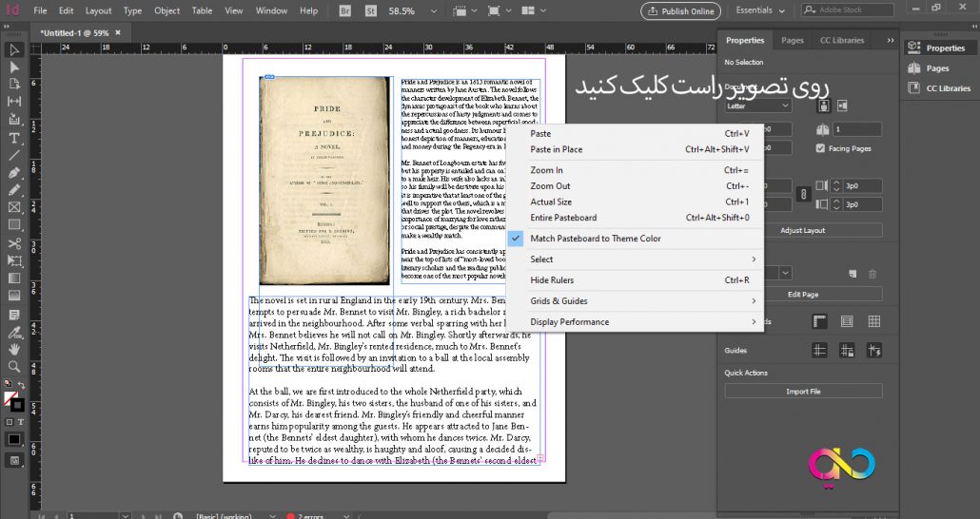
Task: Choose the Page tool
Action: (x=14, y=84)
